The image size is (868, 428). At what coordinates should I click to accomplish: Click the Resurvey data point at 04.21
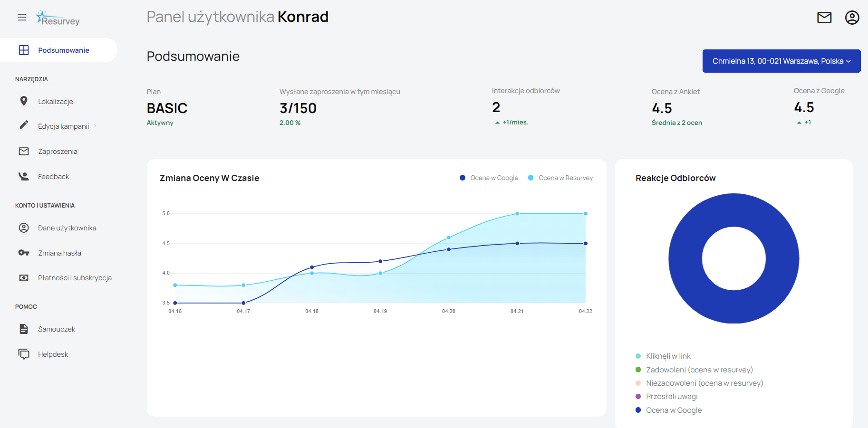pos(517,214)
